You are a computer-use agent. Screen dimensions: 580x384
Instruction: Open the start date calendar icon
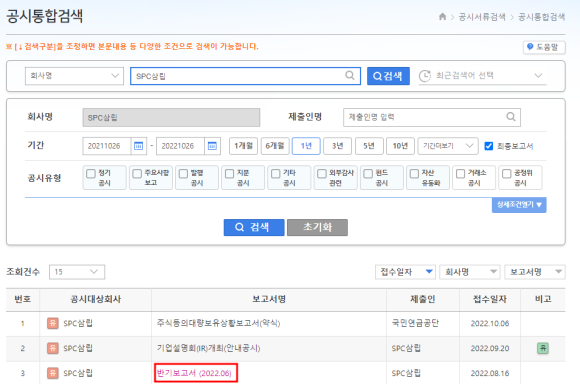point(138,146)
